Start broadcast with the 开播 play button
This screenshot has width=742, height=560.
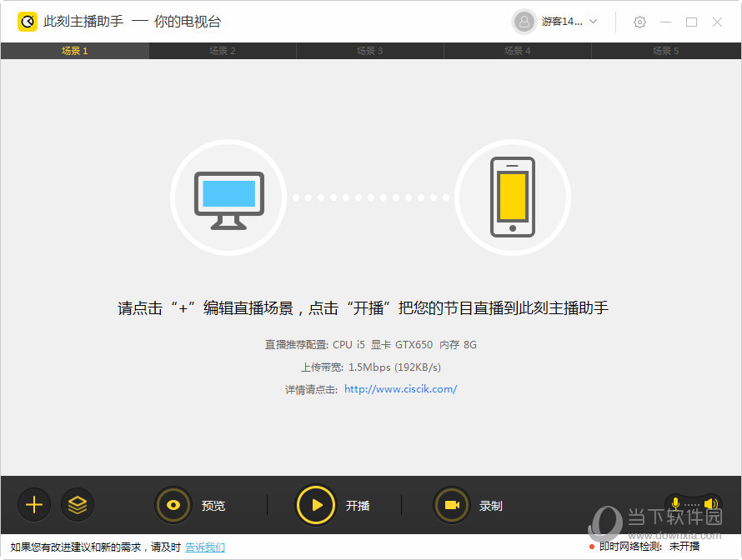316,505
